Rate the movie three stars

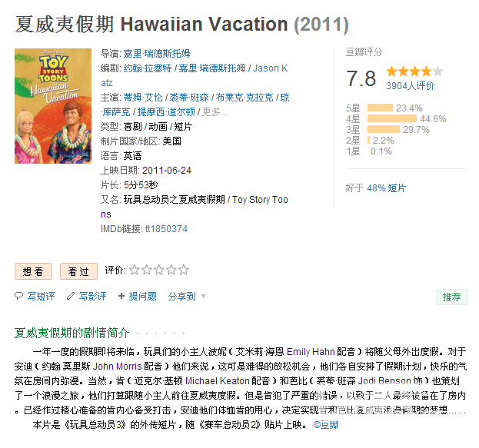pyautogui.click(x=159, y=270)
